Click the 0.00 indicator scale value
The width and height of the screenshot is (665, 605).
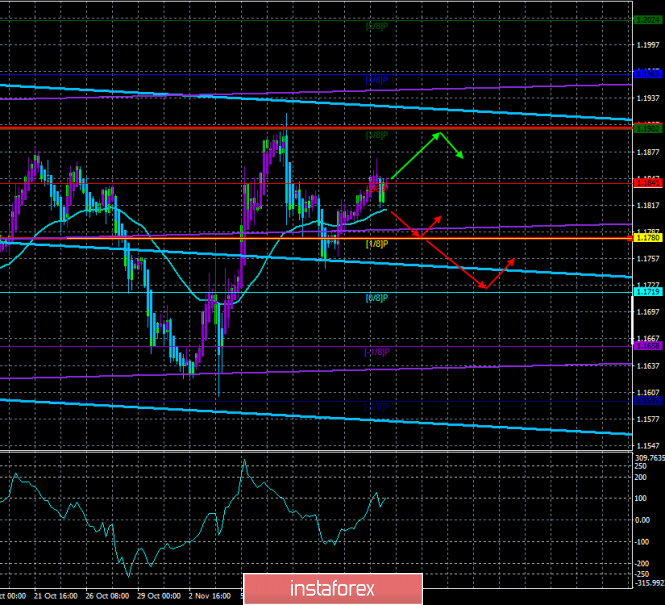coord(642,520)
